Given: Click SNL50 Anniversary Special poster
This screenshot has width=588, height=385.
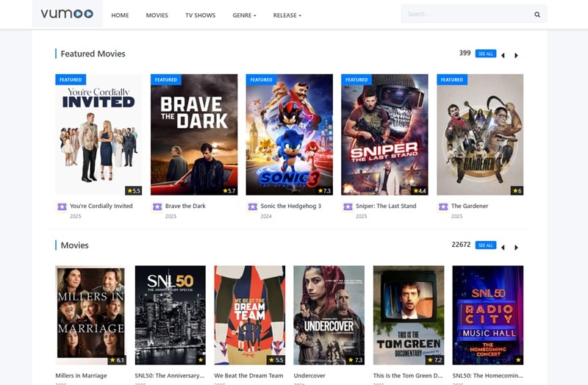Looking at the screenshot, I should [x=171, y=315].
